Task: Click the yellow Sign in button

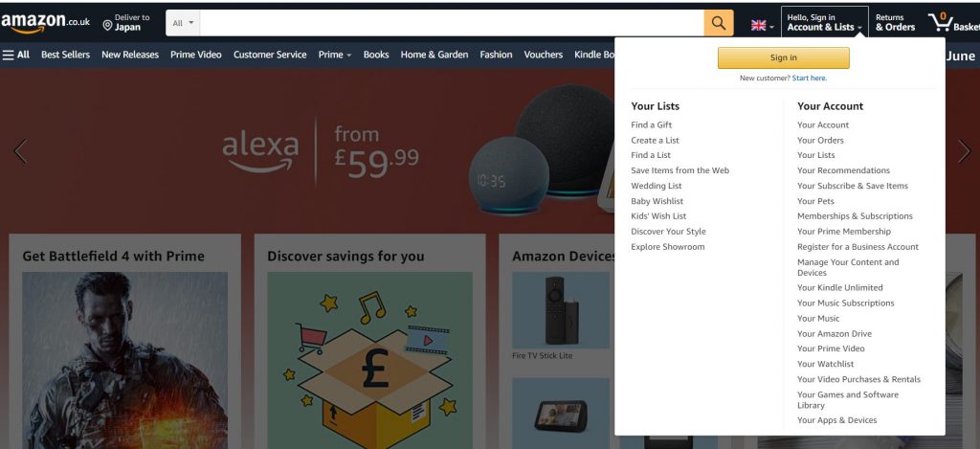Action: [x=783, y=57]
